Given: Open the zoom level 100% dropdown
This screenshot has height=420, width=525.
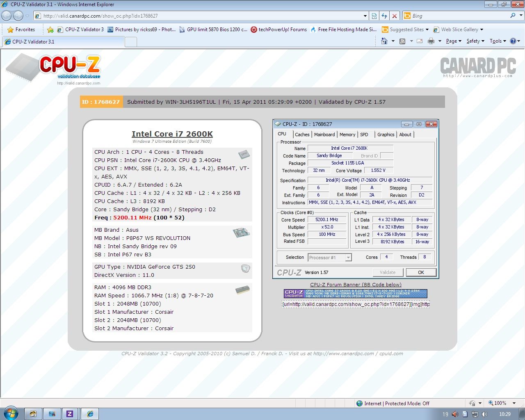Looking at the screenshot, I should click(514, 403).
